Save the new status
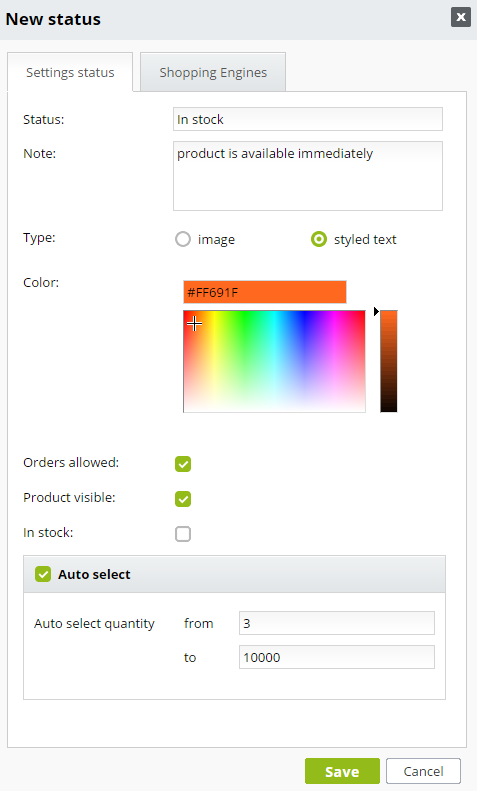This screenshot has height=791, width=477. tap(342, 771)
